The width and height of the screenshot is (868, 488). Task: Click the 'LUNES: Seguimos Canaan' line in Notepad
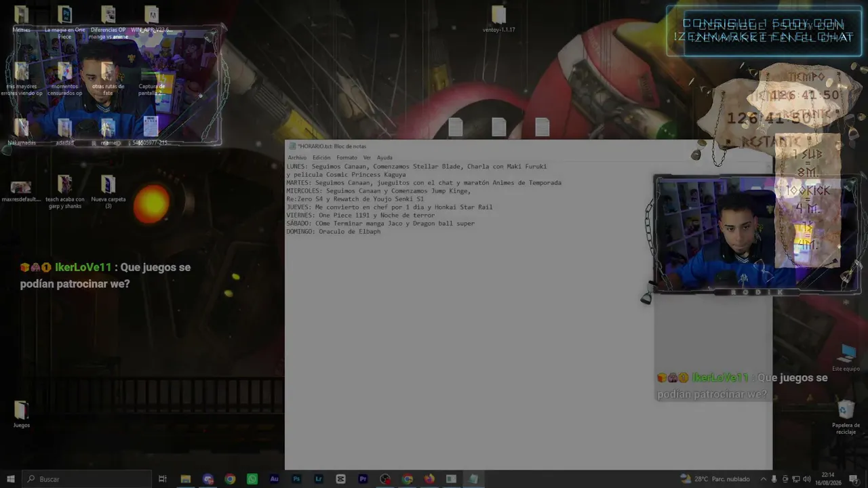(416, 167)
